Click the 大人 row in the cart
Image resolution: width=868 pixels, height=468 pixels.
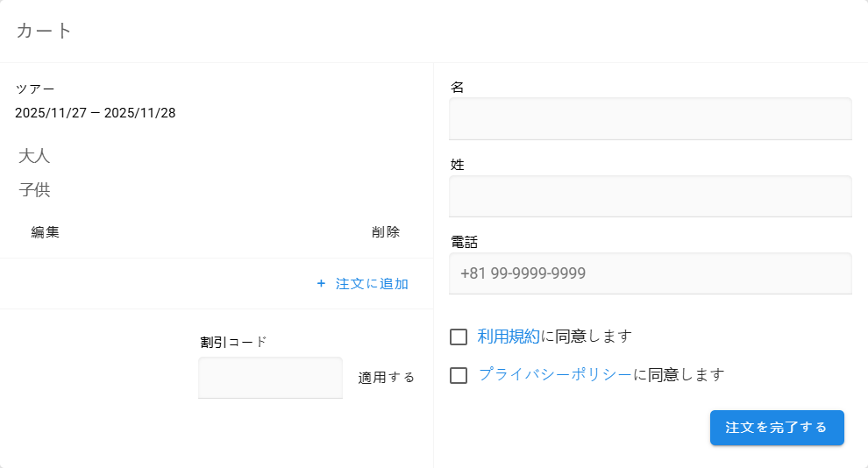[x=35, y=157]
